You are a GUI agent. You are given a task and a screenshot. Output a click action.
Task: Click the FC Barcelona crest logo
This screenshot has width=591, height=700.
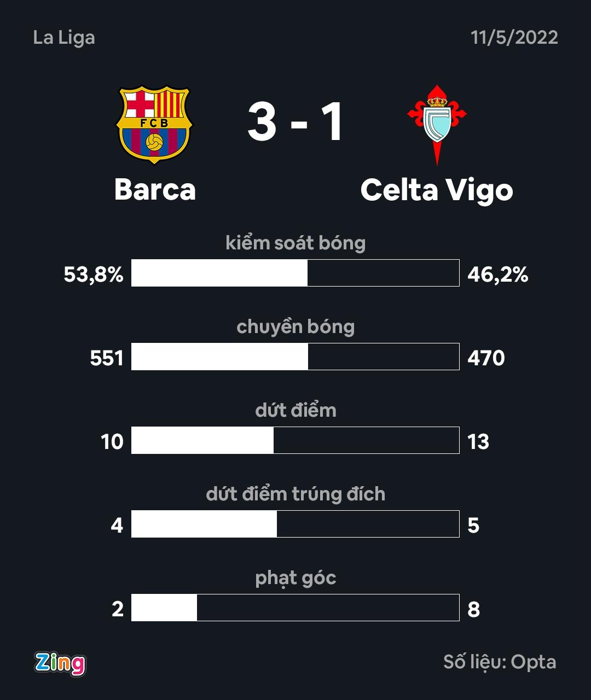coord(155,125)
